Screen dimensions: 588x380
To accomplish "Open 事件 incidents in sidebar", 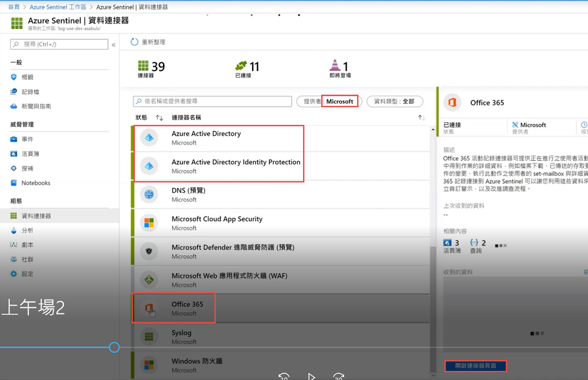I will pos(28,139).
